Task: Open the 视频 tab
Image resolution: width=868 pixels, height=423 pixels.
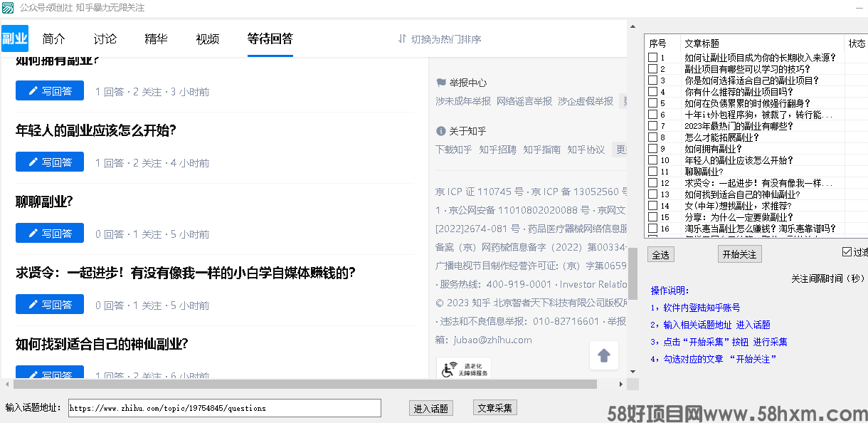Action: 207,39
